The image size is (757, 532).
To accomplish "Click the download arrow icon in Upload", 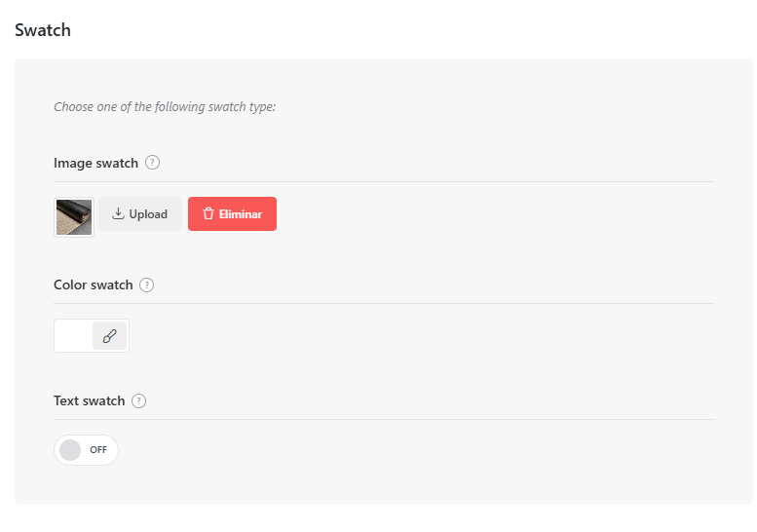I will 118,213.
